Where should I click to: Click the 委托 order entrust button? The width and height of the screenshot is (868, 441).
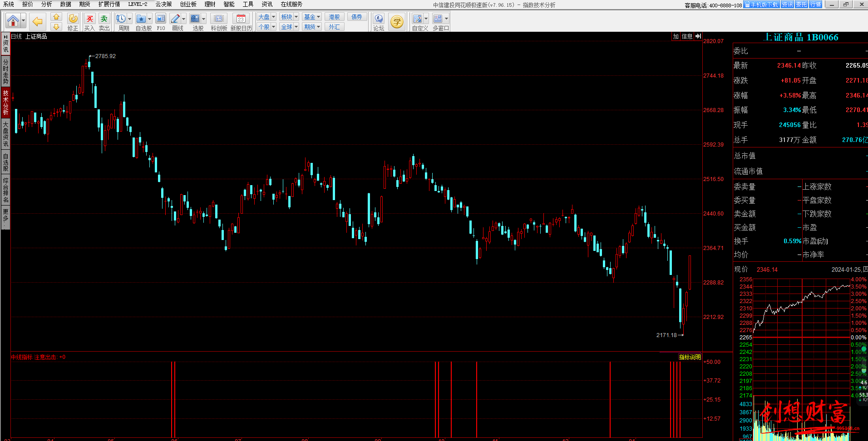point(801,5)
